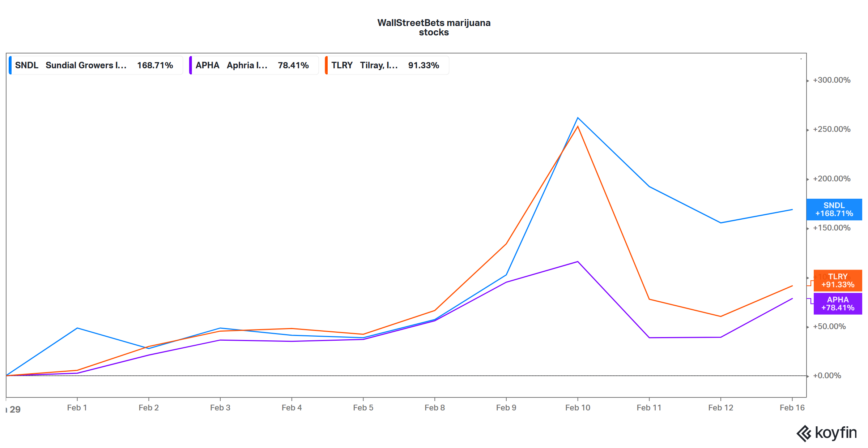Click the Feb 3 date label
The image size is (868, 448).
pyautogui.click(x=220, y=408)
